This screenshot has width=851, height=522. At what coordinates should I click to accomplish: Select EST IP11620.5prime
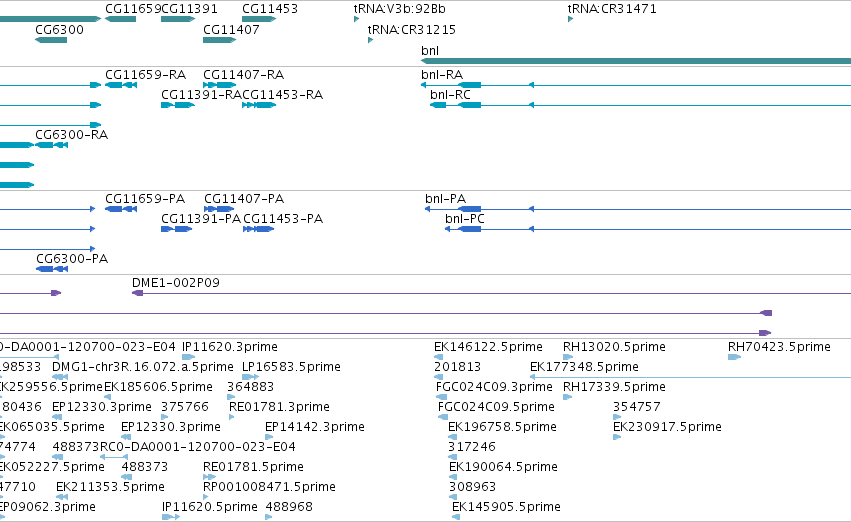[x=209, y=507]
